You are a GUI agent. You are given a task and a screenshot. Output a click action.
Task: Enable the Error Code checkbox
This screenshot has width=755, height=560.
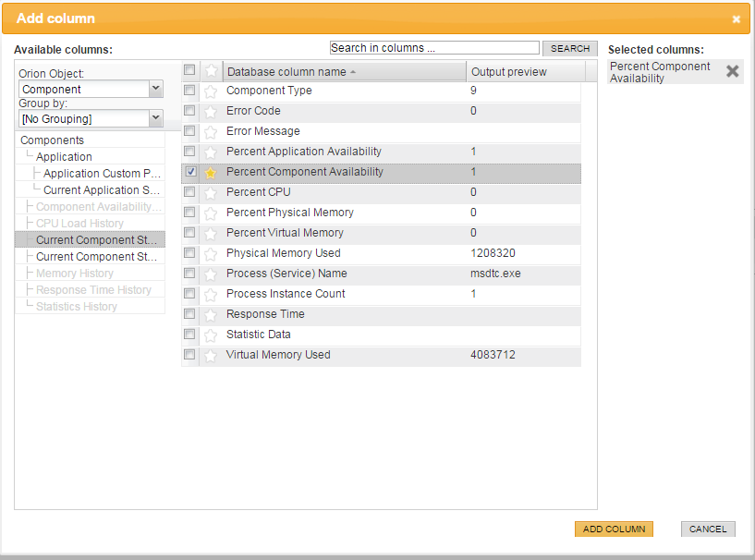189,110
